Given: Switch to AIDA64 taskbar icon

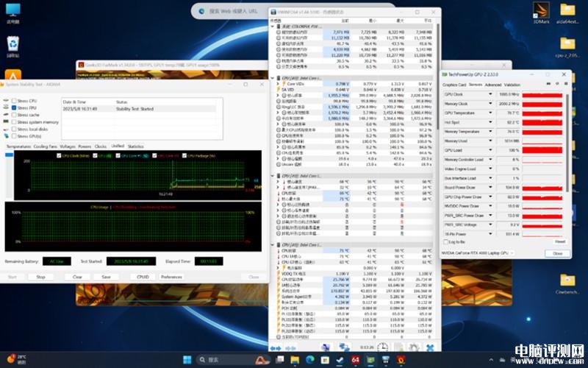Looking at the screenshot, I should coord(356,360).
